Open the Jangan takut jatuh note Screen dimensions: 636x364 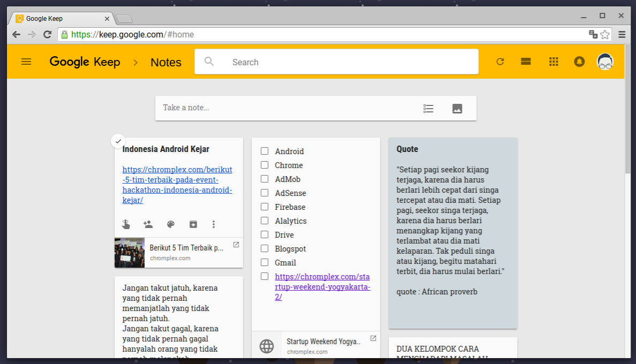[178, 317]
